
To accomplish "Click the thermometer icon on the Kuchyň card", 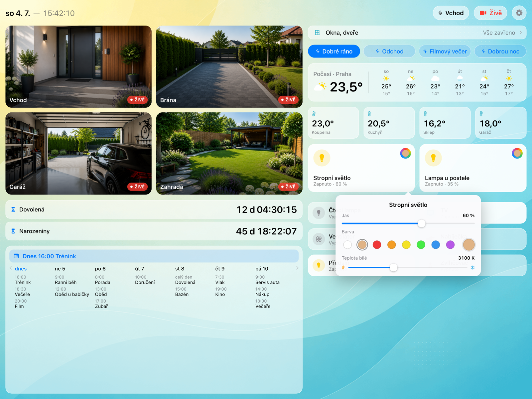I will click(x=370, y=114).
